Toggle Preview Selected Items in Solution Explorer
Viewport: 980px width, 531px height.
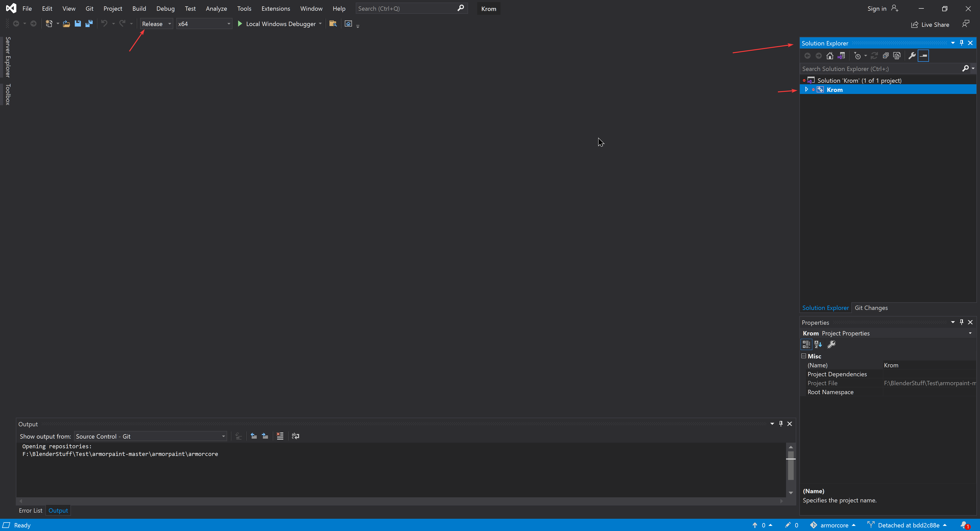pos(923,56)
